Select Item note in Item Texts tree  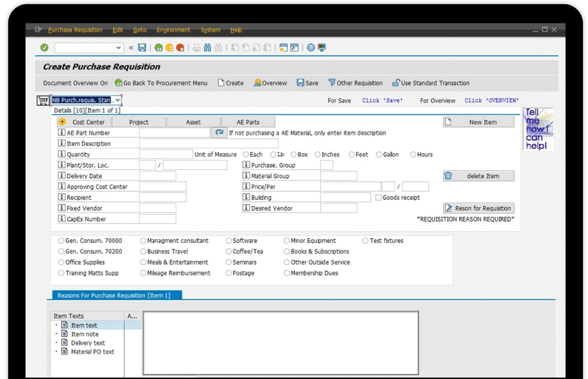click(x=85, y=334)
